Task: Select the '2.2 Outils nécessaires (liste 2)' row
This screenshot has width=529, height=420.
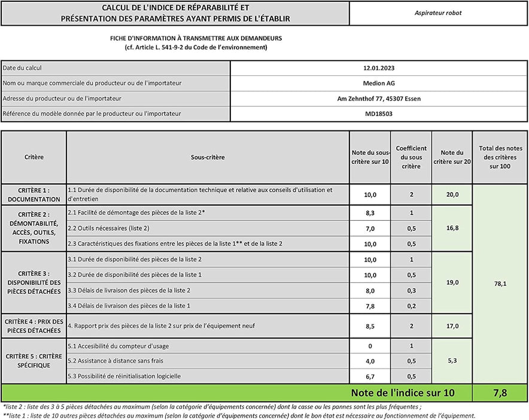Action: tap(208, 229)
